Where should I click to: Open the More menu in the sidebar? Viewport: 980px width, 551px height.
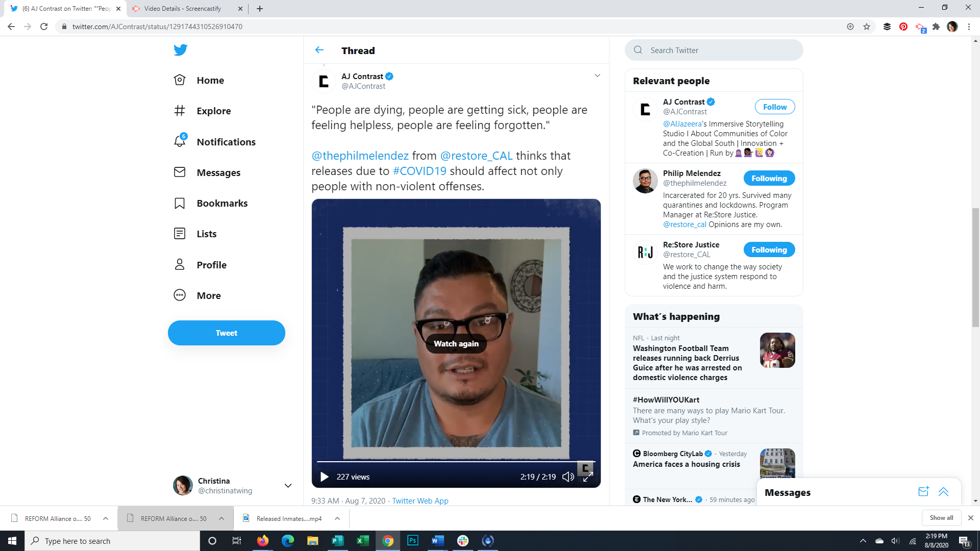[x=208, y=295]
